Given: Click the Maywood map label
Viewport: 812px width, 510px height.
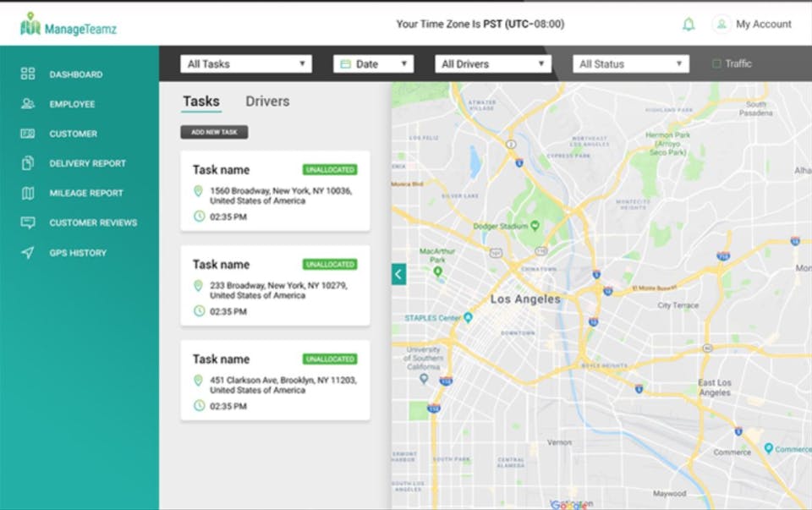Looking at the screenshot, I should [669, 493].
